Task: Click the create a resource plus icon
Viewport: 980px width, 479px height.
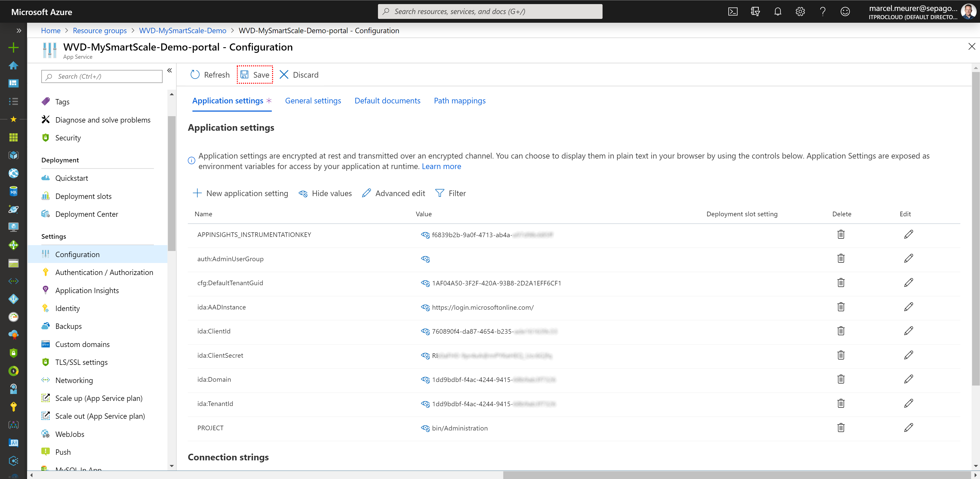Action: [x=13, y=47]
